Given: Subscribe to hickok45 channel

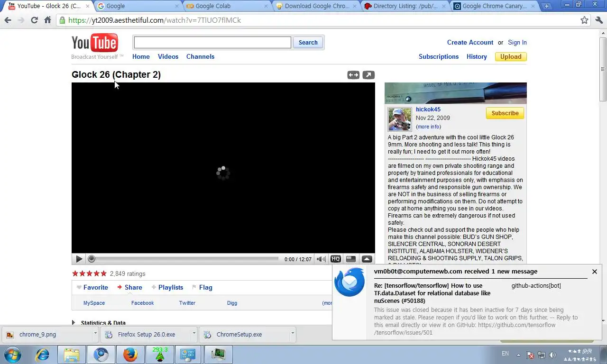Looking at the screenshot, I should coord(505,113).
